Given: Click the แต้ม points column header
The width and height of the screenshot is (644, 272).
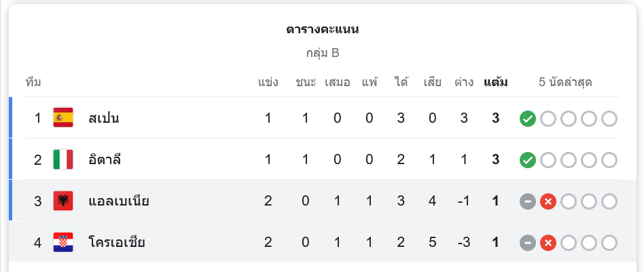Looking at the screenshot, I should tap(496, 82).
